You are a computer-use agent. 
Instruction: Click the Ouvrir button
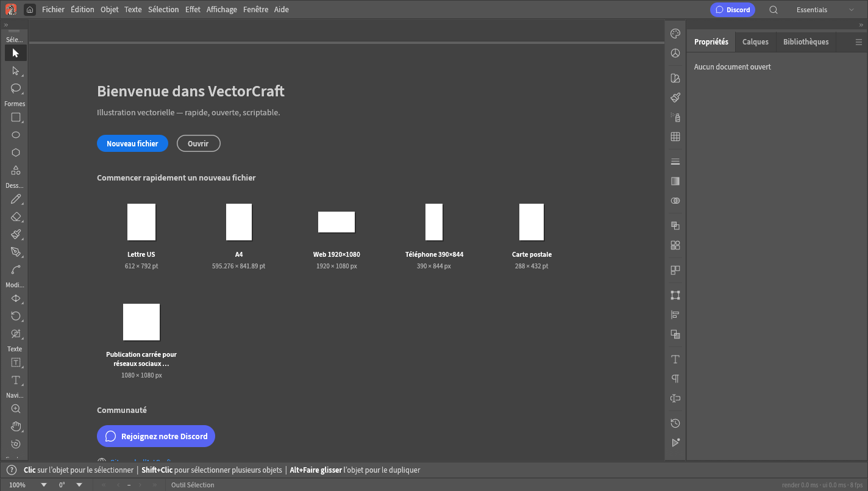pos(198,143)
